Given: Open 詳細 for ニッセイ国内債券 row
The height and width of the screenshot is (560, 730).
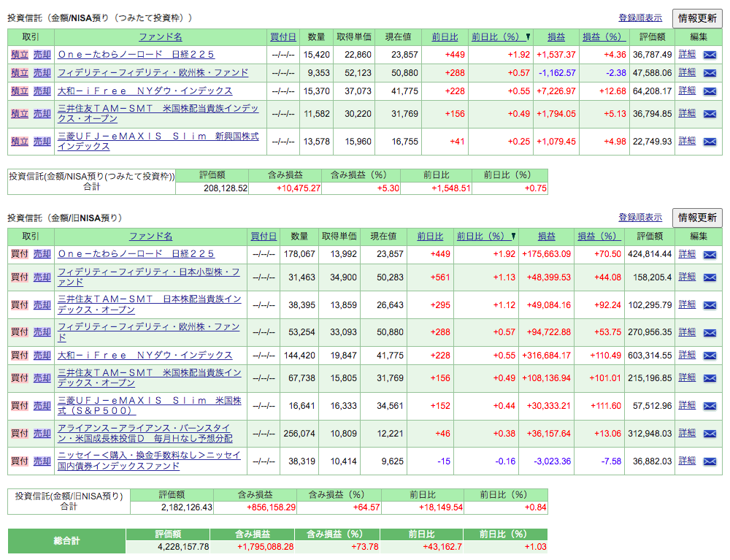Looking at the screenshot, I should pos(687,461).
